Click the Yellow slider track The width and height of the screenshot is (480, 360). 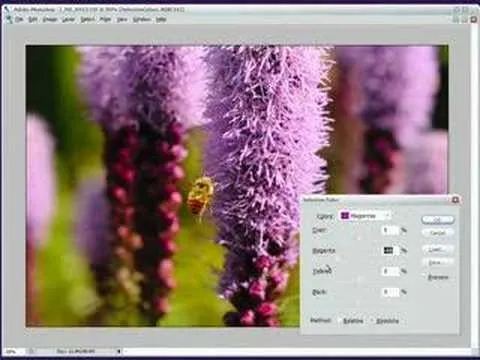click(x=359, y=279)
